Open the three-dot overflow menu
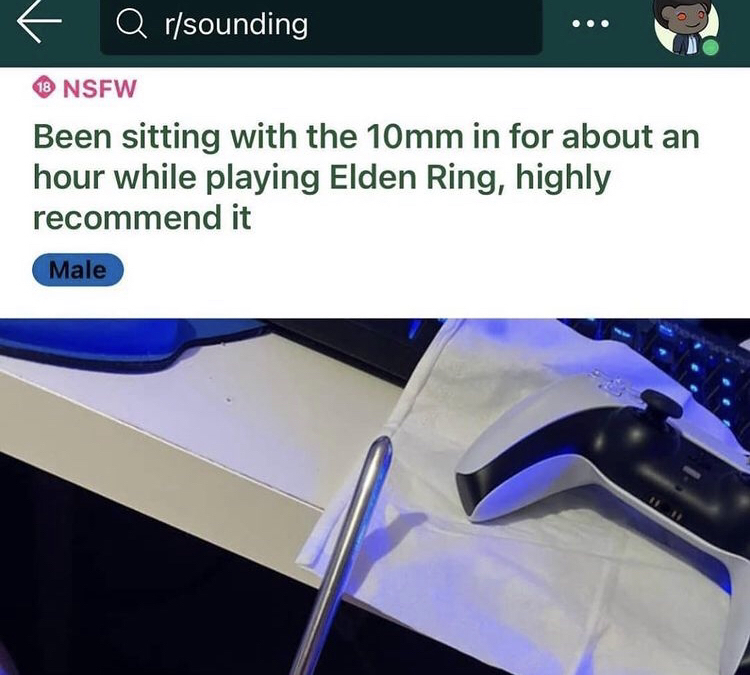The image size is (750, 675). [x=591, y=23]
